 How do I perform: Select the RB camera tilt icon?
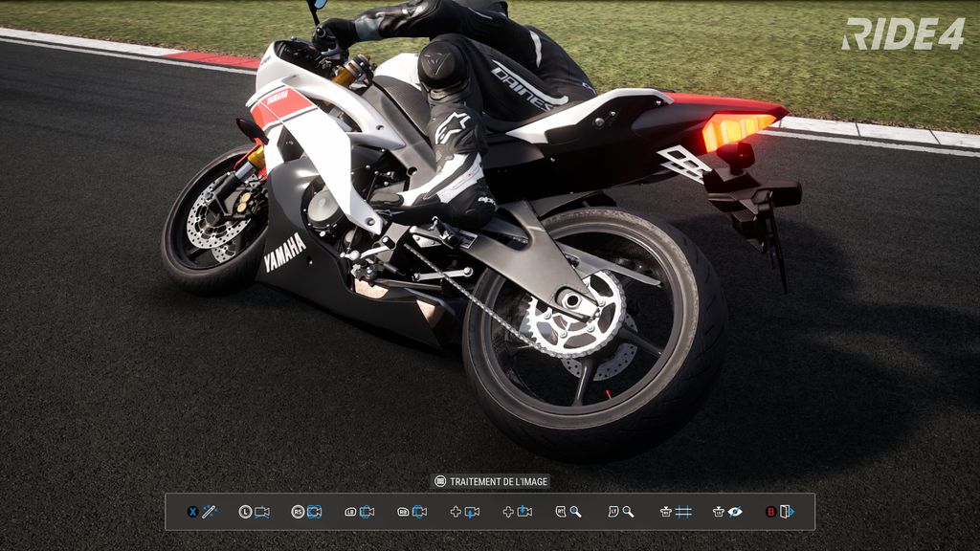[419, 512]
